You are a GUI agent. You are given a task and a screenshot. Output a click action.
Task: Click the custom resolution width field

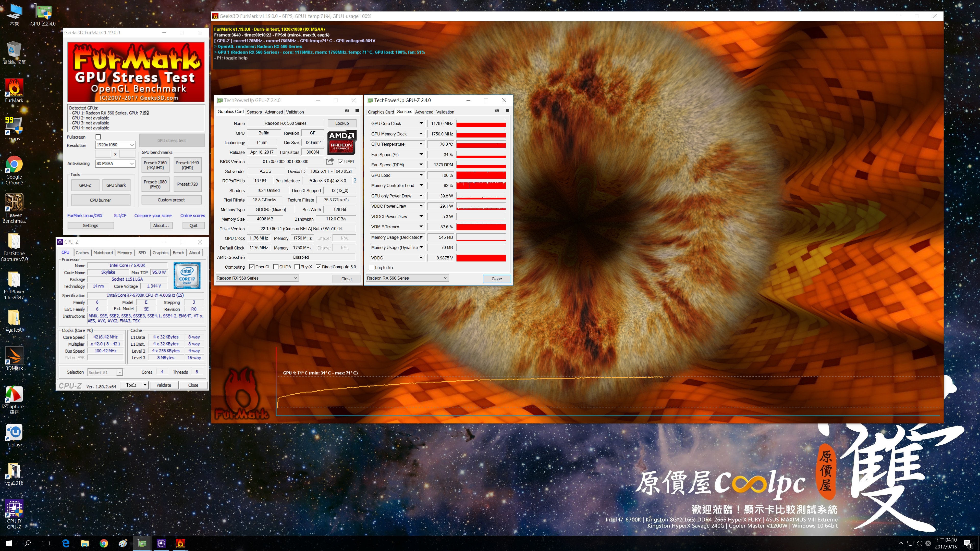(x=103, y=154)
